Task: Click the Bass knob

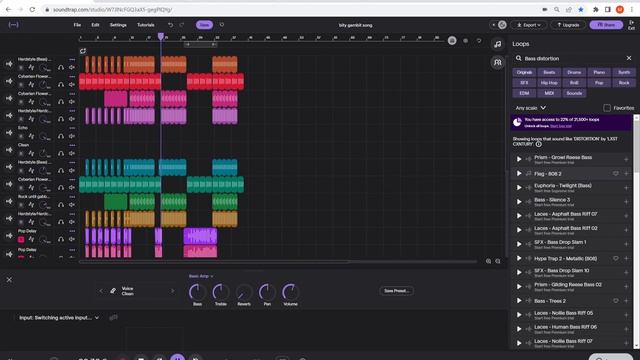Action: click(197, 292)
